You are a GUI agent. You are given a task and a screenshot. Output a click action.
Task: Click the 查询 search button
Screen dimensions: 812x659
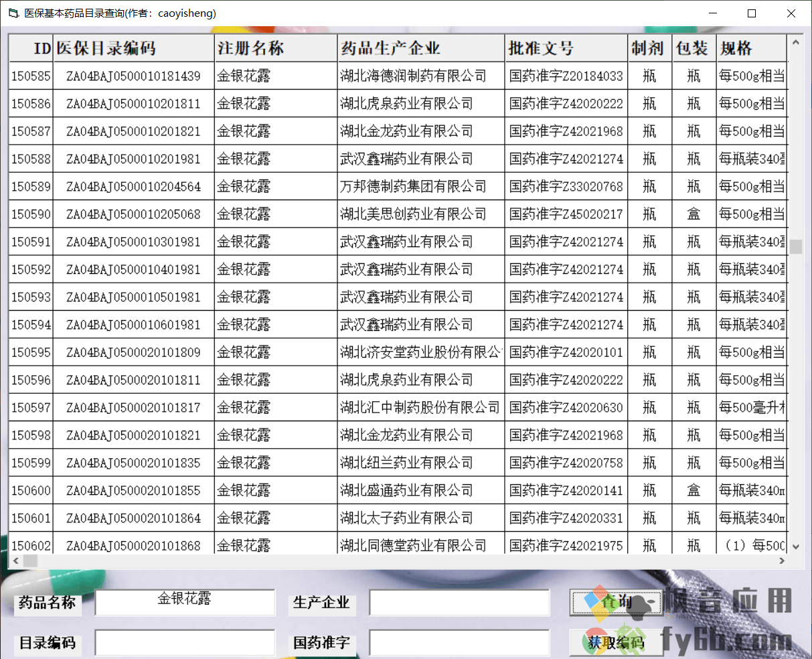[616, 602]
